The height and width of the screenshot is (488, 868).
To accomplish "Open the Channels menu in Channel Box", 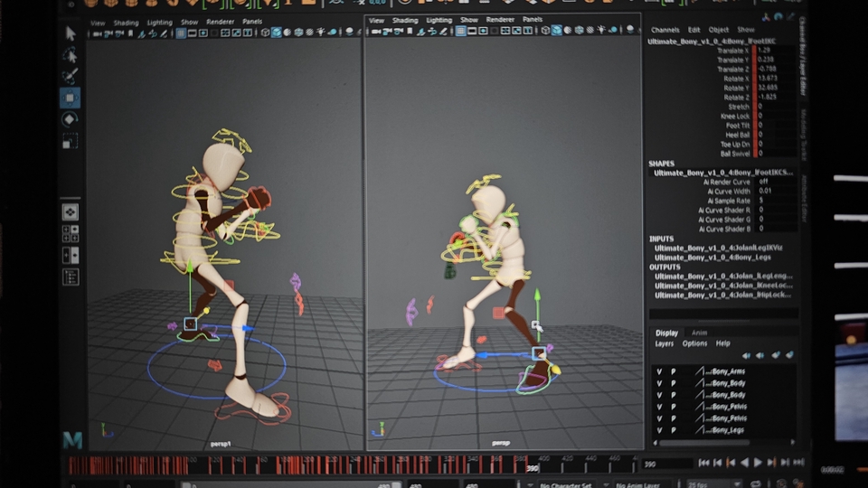I will click(665, 30).
